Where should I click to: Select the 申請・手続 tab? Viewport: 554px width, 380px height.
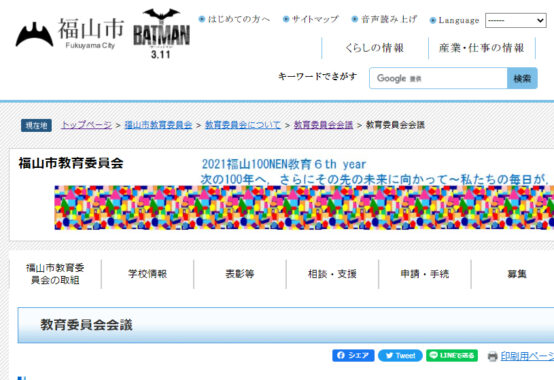point(425,274)
